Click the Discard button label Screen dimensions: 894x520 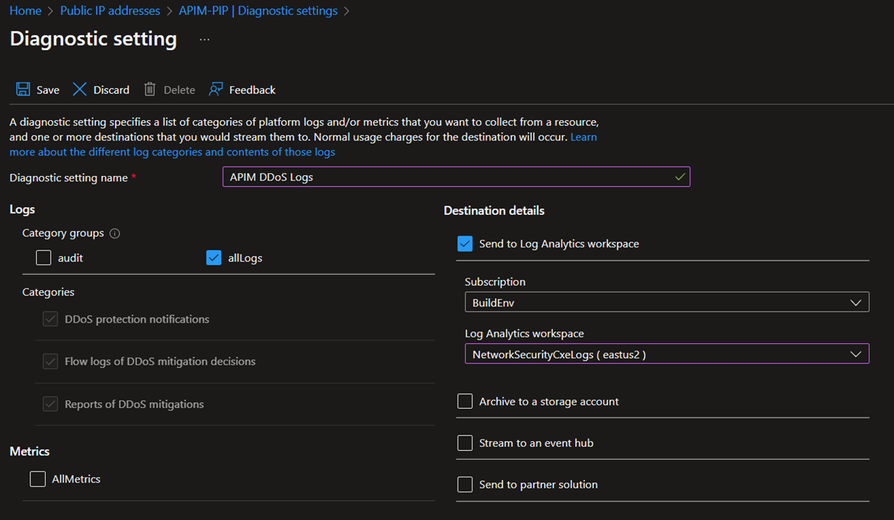111,90
